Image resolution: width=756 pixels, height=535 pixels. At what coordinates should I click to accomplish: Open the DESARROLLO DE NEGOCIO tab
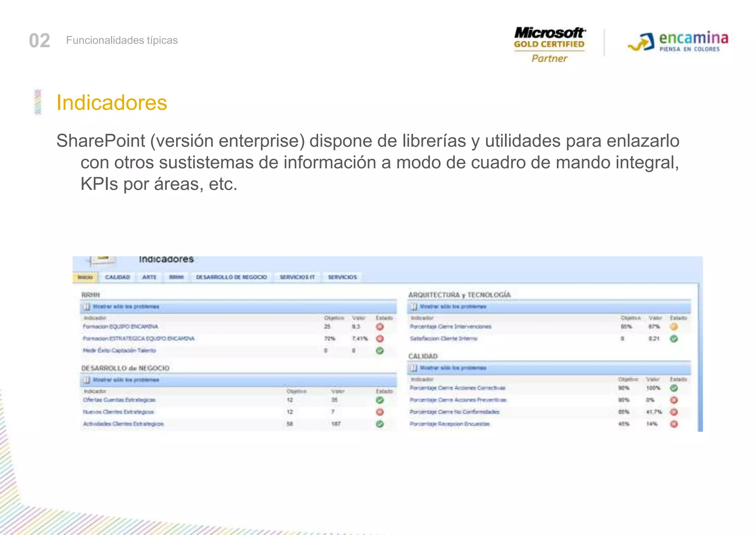pyautogui.click(x=231, y=277)
